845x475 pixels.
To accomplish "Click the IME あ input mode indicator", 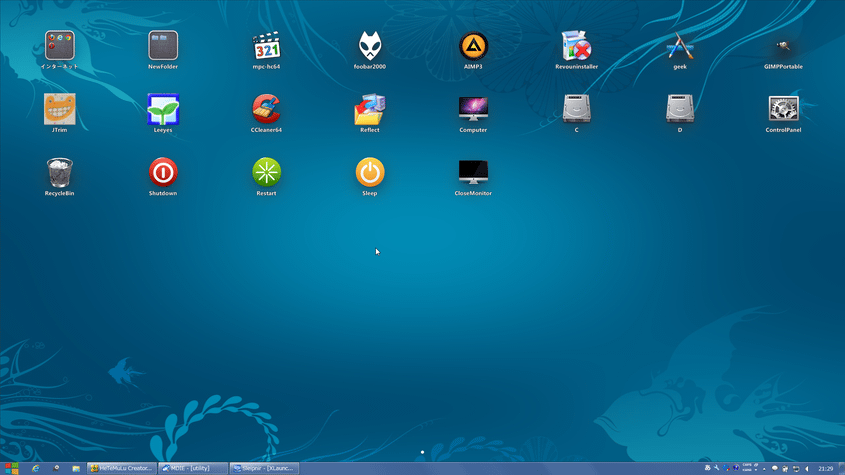I will point(708,468).
